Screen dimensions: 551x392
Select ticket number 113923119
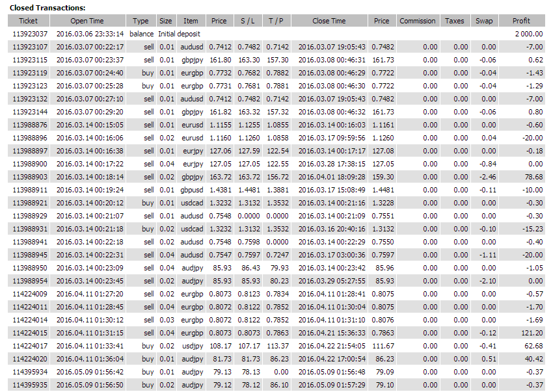click(x=30, y=73)
